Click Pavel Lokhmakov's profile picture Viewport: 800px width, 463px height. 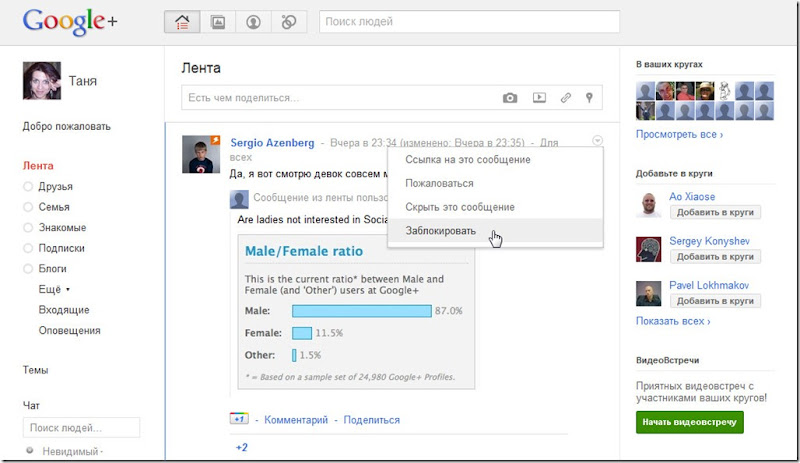[x=648, y=294]
